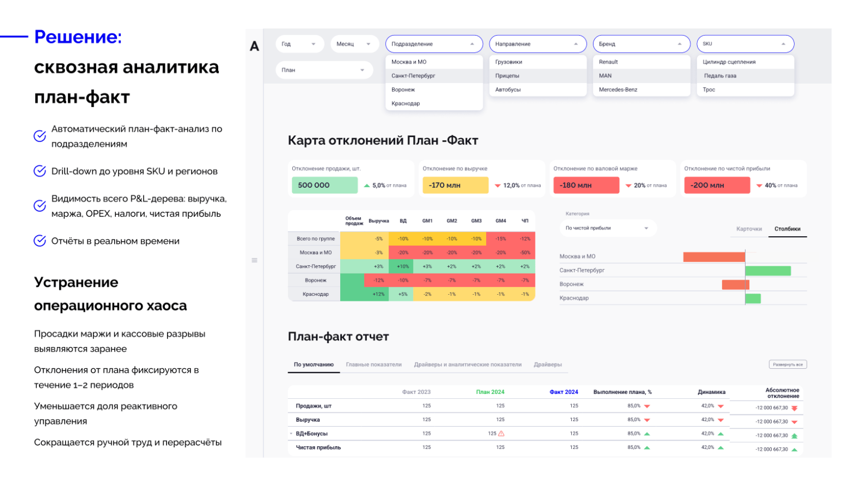Image resolution: width=868 pixels, height=488 pixels.
Task: Click the green 500 000 sales deviation badge
Action: (x=325, y=185)
